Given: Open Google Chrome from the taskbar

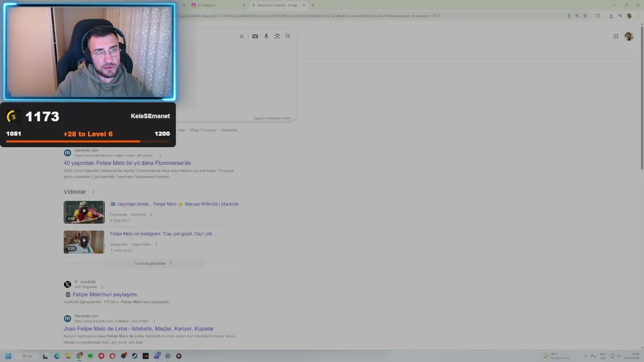Looking at the screenshot, I should [x=79, y=356].
